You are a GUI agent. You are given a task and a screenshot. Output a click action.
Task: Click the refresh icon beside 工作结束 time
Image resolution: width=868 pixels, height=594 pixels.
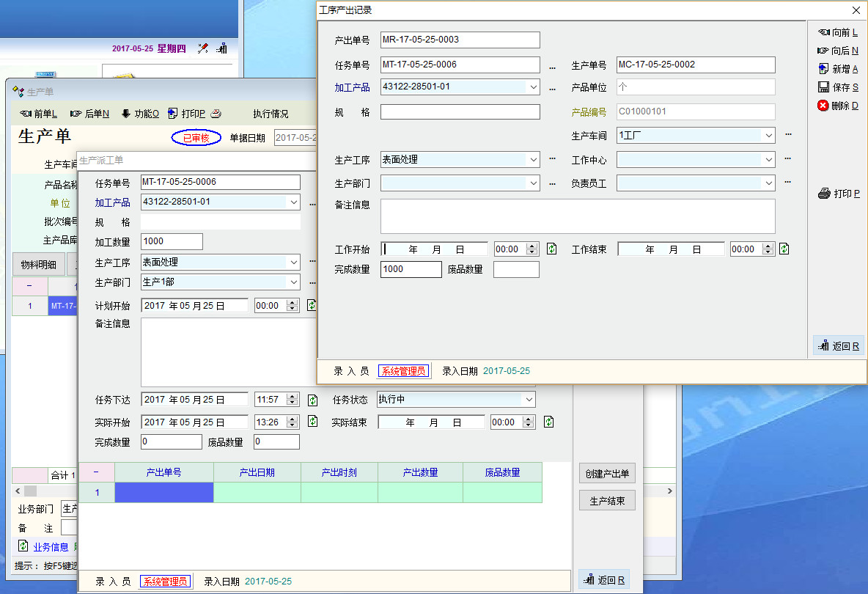click(784, 249)
